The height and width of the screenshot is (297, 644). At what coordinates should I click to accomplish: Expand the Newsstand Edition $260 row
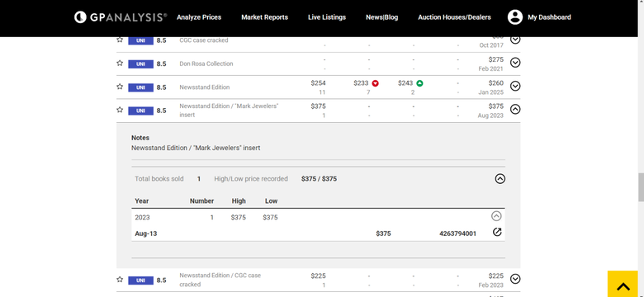[515, 86]
